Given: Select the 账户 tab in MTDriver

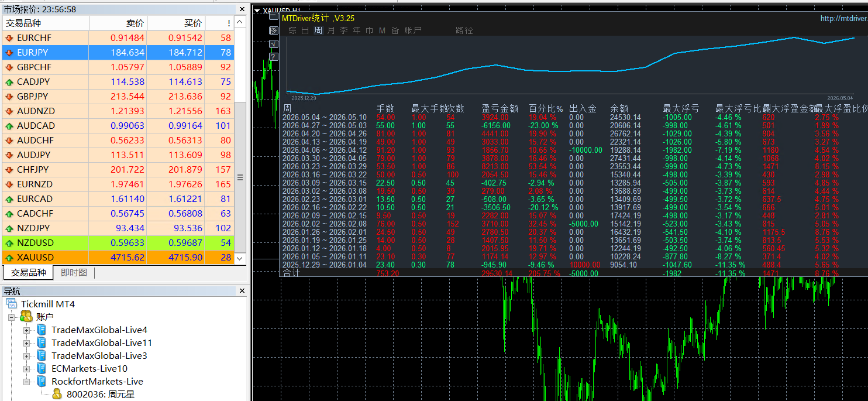Looking at the screenshot, I should click(413, 30).
